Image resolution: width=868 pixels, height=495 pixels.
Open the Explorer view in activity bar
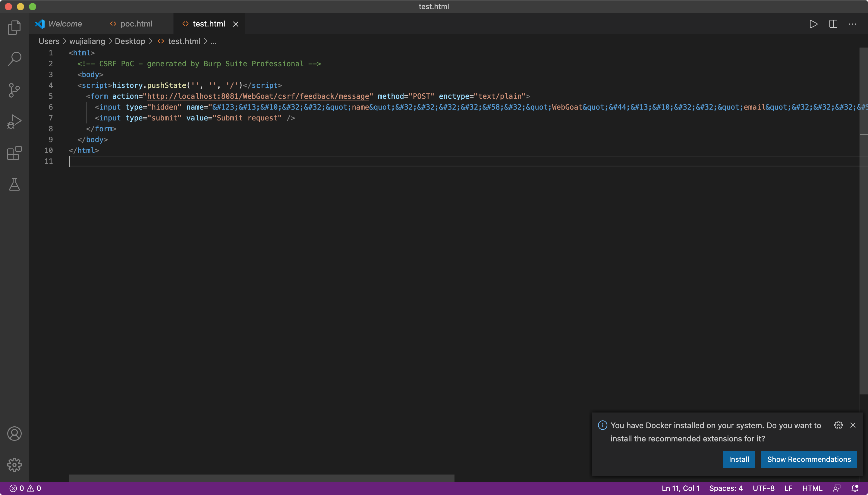pos(14,27)
